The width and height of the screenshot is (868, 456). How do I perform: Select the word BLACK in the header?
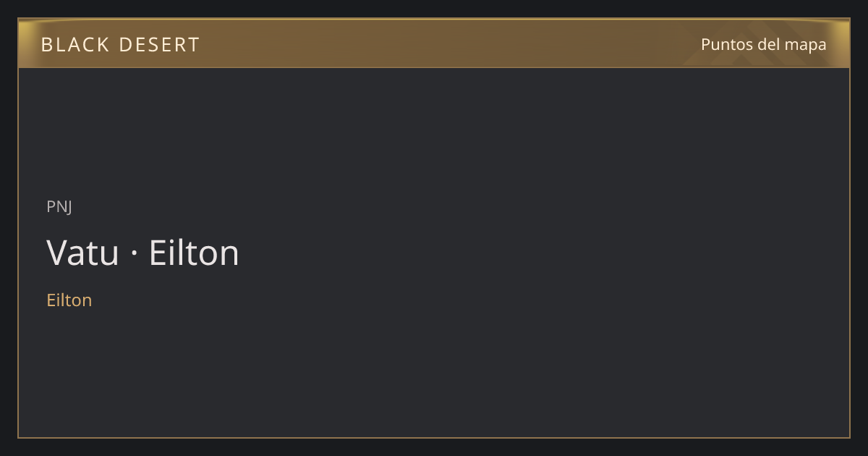pos(74,45)
